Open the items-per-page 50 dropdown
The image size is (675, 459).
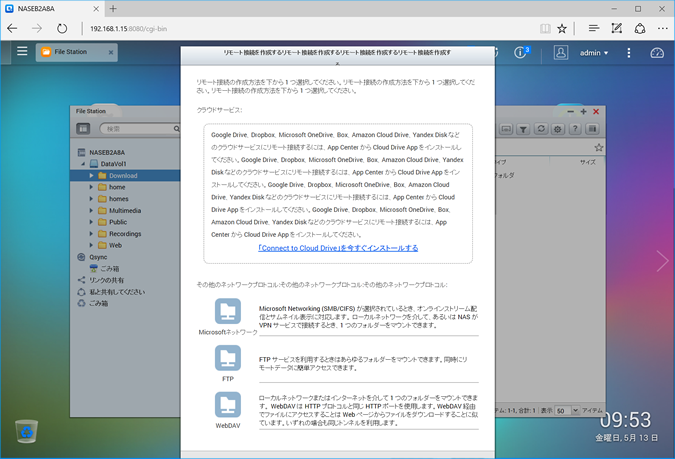click(567, 410)
